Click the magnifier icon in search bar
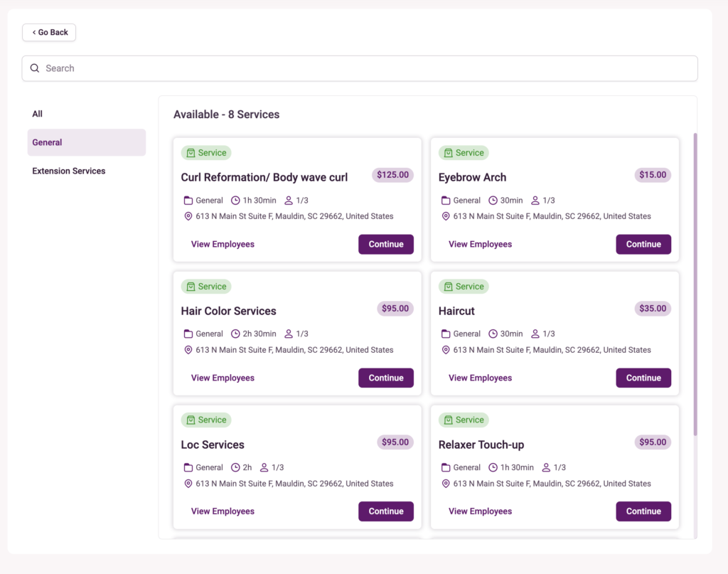This screenshot has height=574, width=728. [x=35, y=68]
